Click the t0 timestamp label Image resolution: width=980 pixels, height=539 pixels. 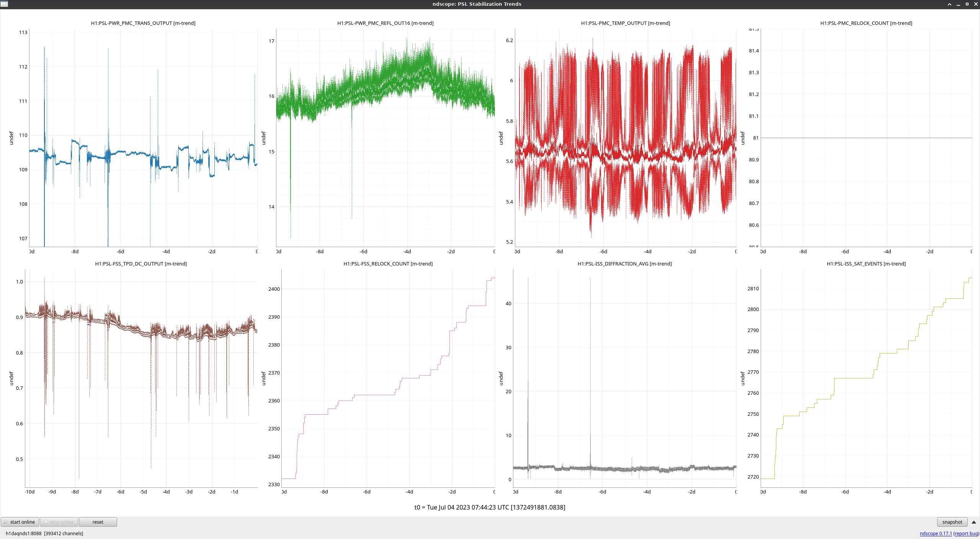click(x=490, y=507)
